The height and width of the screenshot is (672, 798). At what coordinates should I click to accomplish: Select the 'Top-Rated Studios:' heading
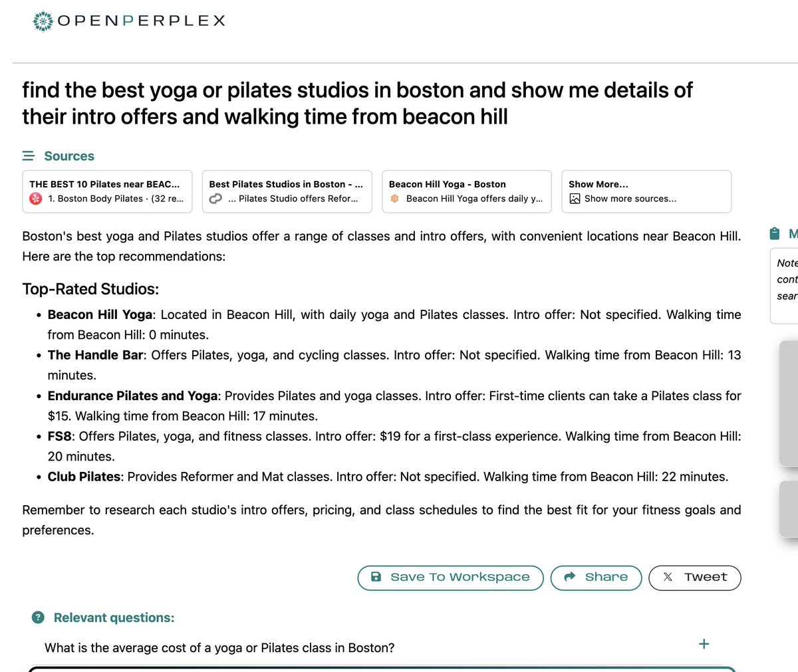(x=90, y=289)
